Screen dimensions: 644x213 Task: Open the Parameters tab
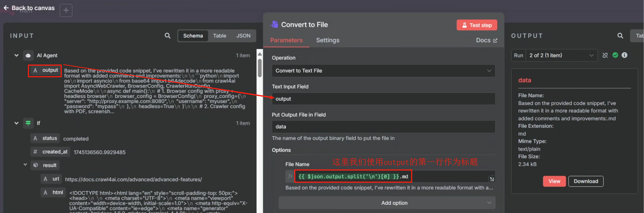[x=286, y=40]
